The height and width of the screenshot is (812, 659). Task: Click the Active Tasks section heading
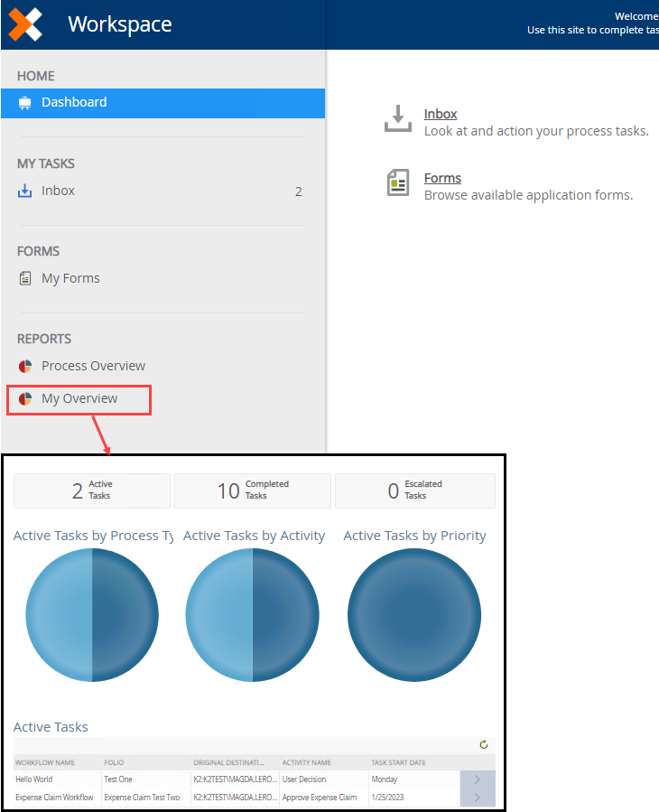pyautogui.click(x=51, y=727)
